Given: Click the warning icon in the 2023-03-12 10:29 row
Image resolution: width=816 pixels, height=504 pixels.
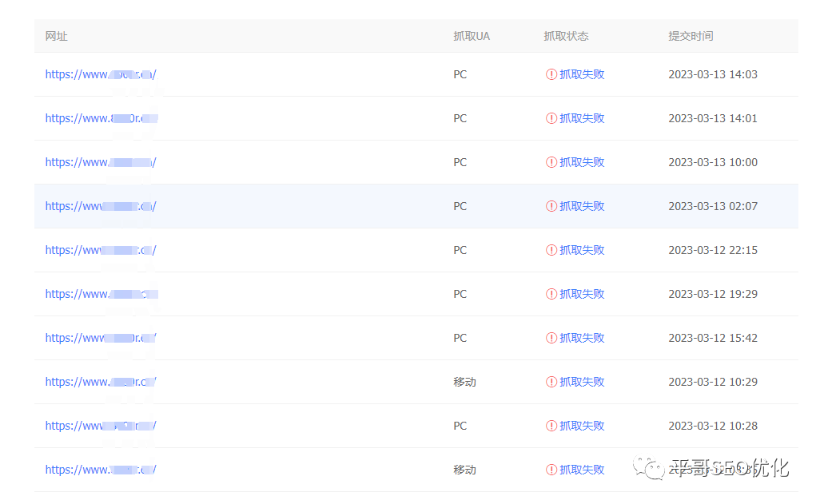Looking at the screenshot, I should 551,382.
